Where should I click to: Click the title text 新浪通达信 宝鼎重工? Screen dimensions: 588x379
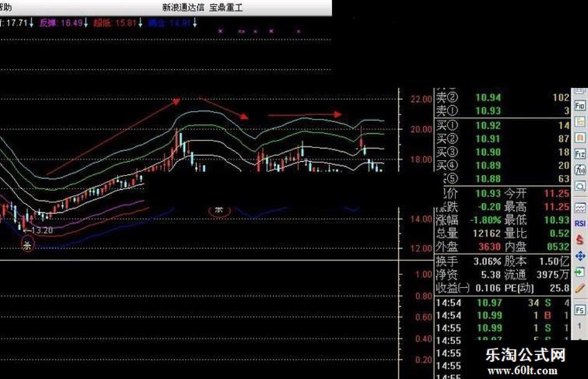point(202,7)
